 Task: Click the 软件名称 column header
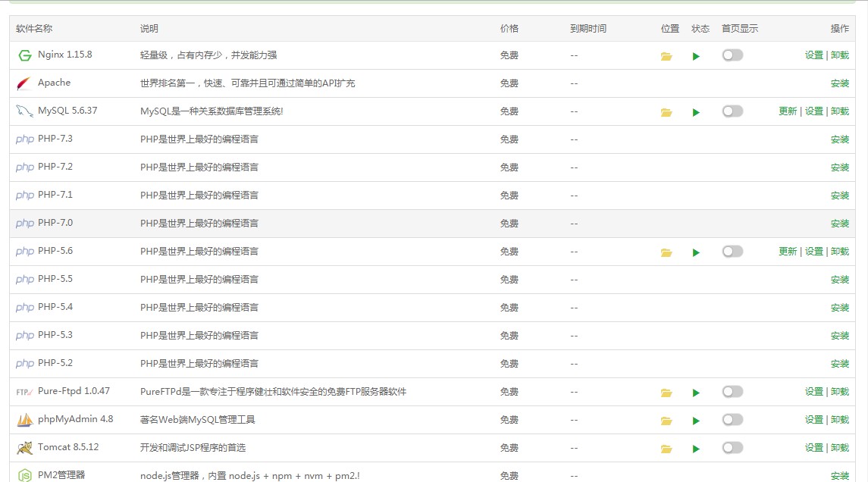[x=34, y=28]
